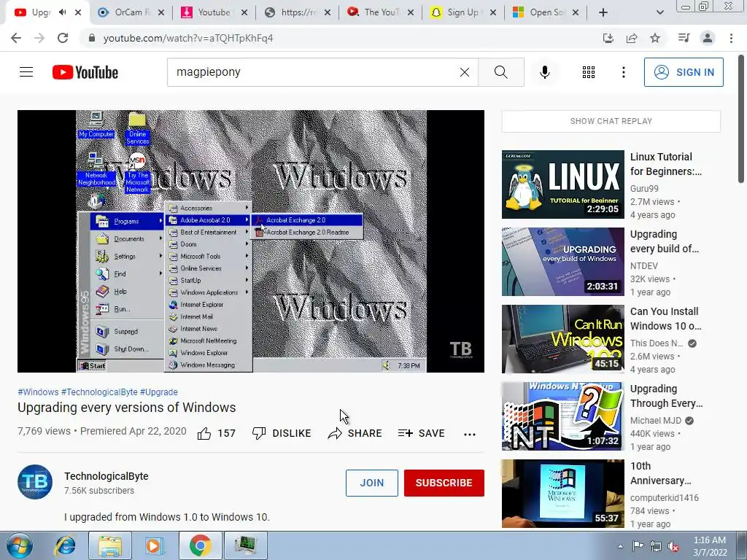Screen dimensions: 747x560
Task: Open Chrome's three-dot main menu
Action: [x=731, y=38]
